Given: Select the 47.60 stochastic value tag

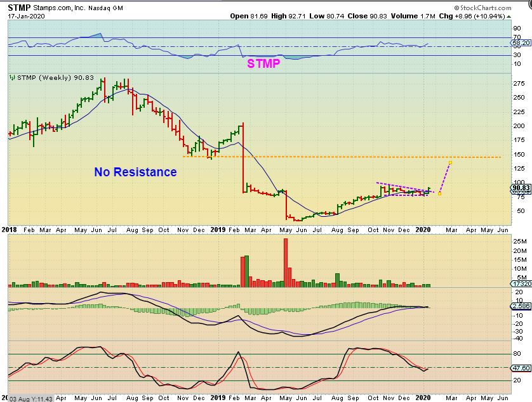Looking at the screenshot, I should point(521,368).
